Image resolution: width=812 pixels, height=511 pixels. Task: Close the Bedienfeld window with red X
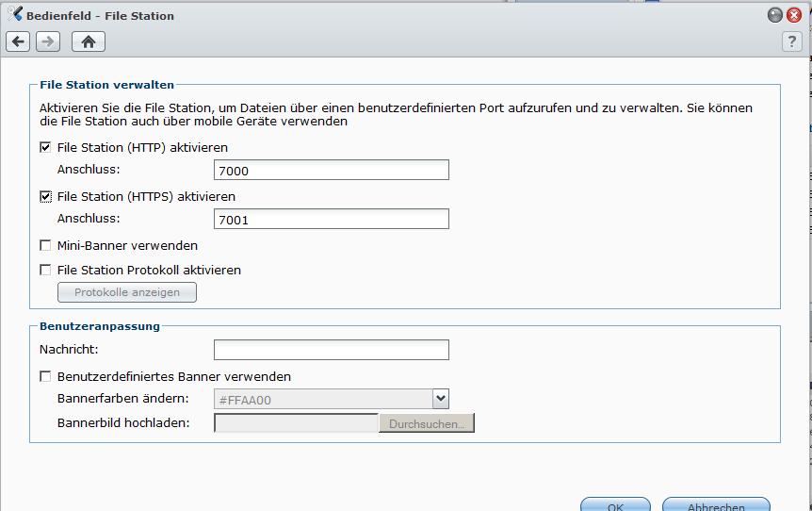pyautogui.click(x=794, y=15)
